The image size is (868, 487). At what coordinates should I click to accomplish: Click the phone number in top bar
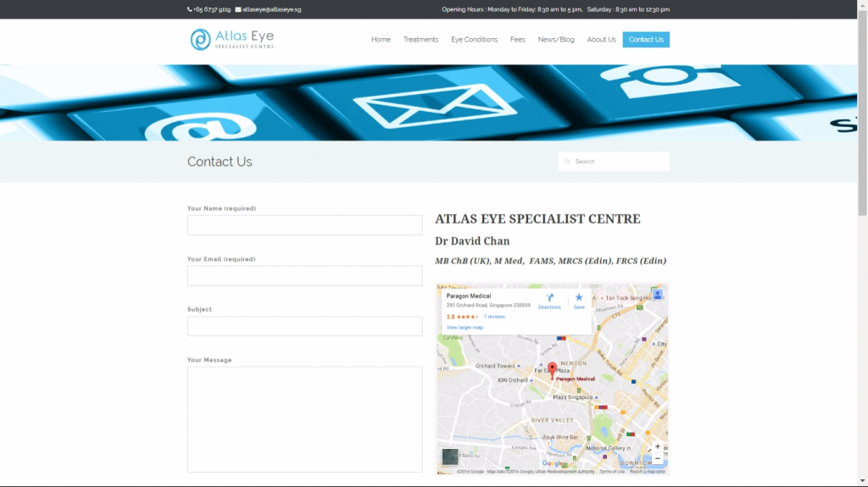point(209,9)
